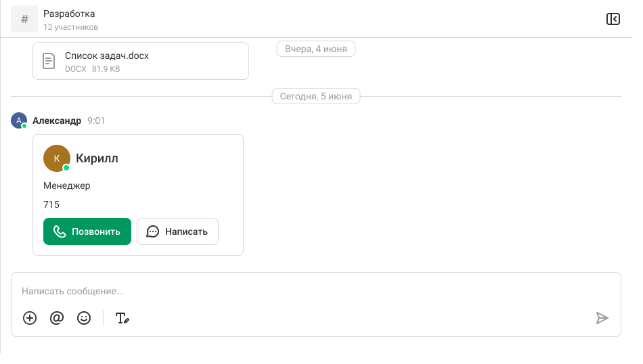643x364 pixels.
Task: Click the document file icon
Action: point(49,61)
